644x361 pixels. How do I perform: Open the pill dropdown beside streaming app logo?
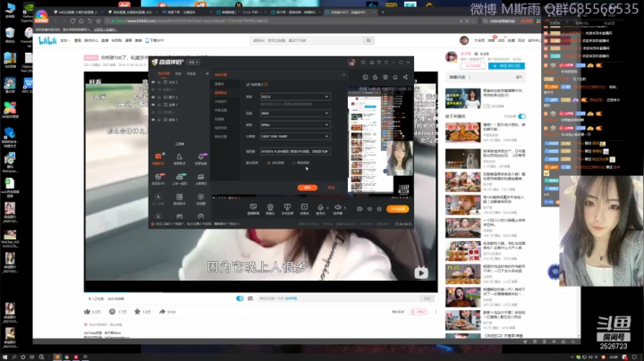coord(193,62)
